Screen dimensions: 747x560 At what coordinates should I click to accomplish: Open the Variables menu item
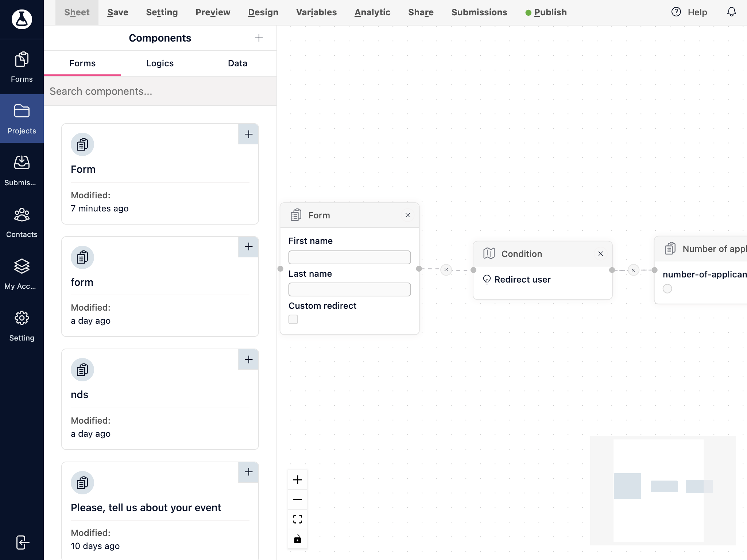pyautogui.click(x=317, y=12)
